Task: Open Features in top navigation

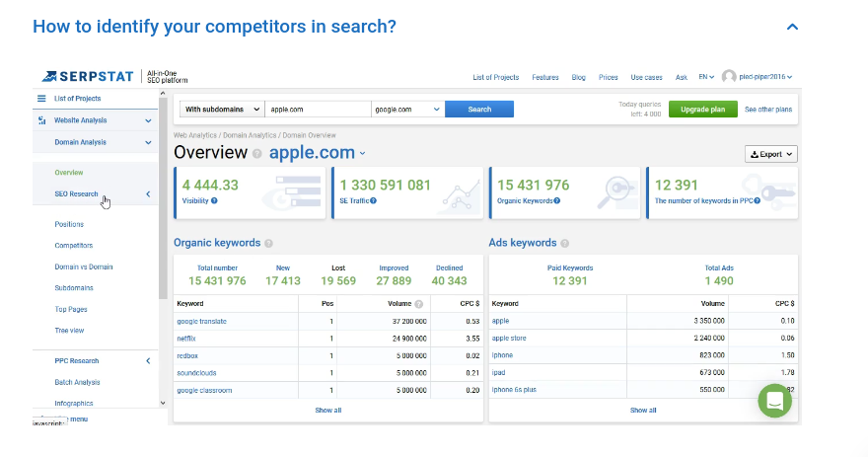Action: pos(545,78)
